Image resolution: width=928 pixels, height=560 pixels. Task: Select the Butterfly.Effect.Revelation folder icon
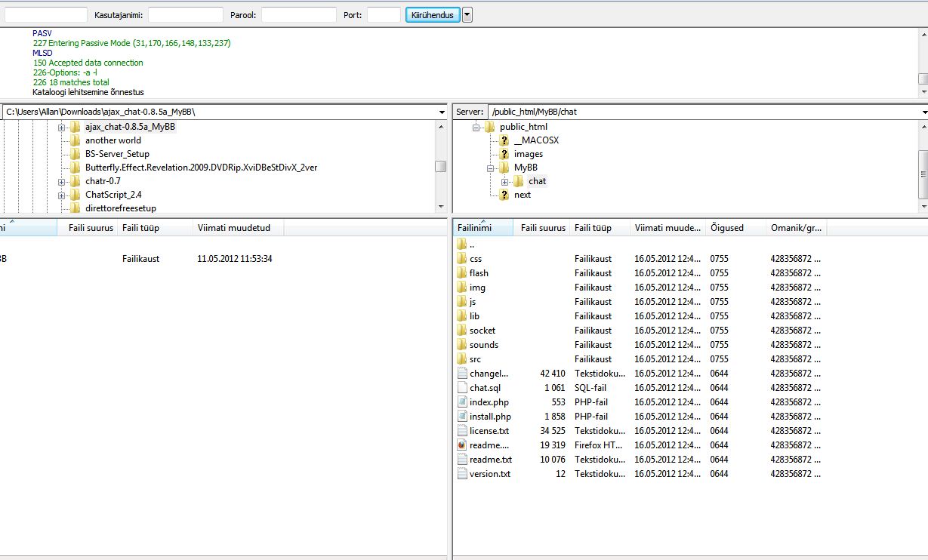click(x=75, y=168)
